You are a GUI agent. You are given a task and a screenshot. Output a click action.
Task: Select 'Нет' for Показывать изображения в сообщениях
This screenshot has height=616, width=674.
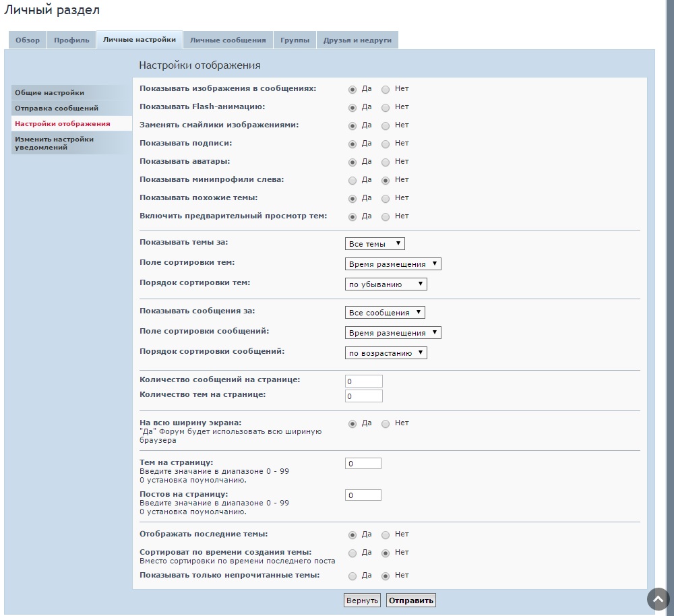coord(386,89)
